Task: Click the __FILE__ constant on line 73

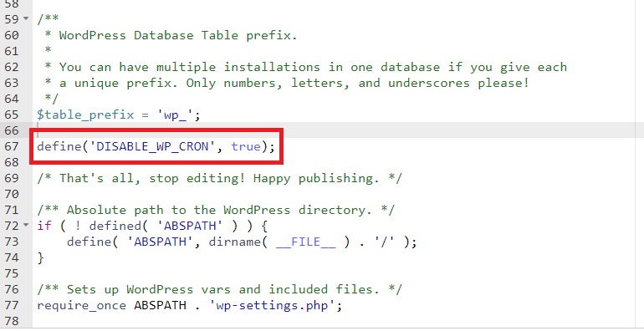Action: [x=305, y=242]
